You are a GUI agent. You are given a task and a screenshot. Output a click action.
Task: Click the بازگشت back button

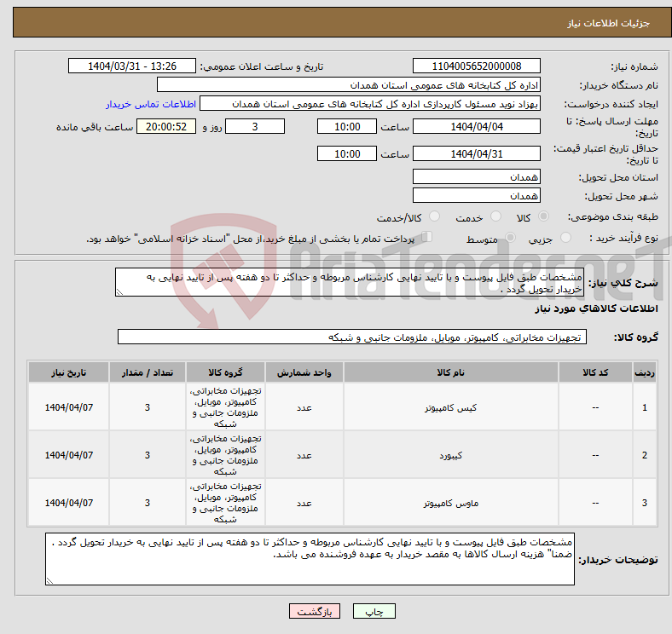click(x=315, y=611)
